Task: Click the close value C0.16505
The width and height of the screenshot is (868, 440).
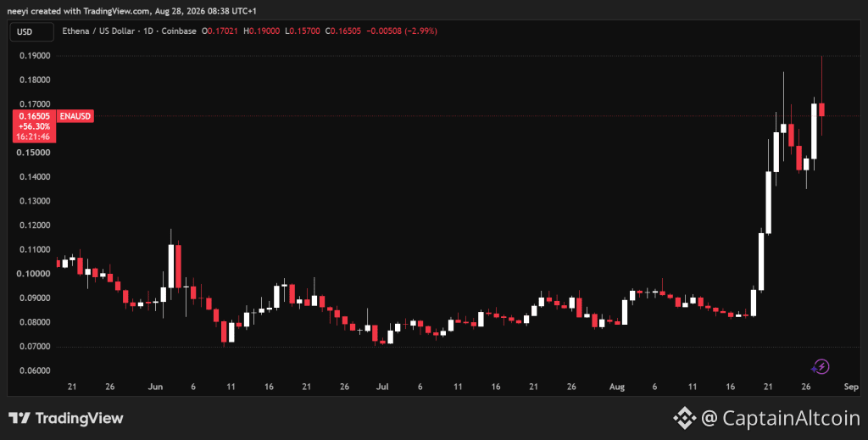Action: point(342,31)
